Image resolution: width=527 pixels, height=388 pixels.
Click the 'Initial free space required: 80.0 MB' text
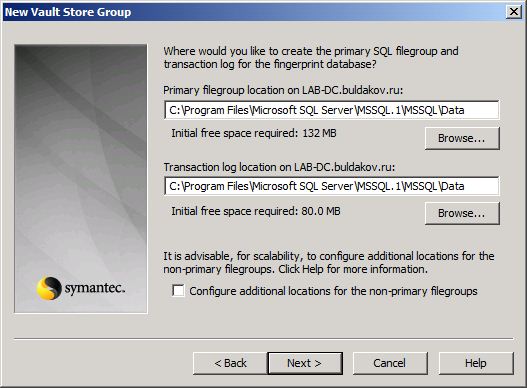click(256, 211)
